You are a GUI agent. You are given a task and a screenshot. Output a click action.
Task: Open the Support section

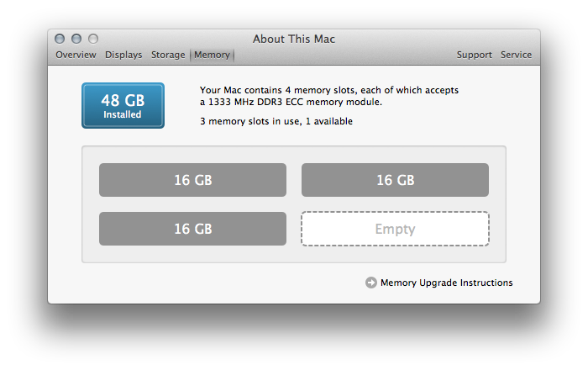(x=474, y=55)
